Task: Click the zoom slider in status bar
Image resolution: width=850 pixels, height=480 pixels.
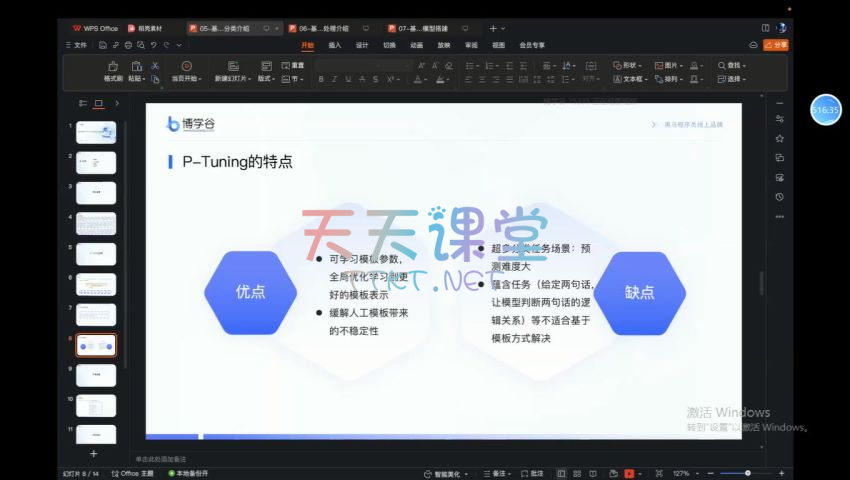Action: [748, 473]
